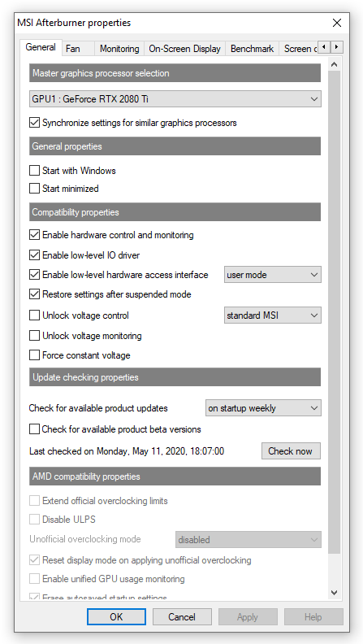Screen dimensions: 363x644
Task: Select the Monitoring tab
Action: click(x=119, y=49)
